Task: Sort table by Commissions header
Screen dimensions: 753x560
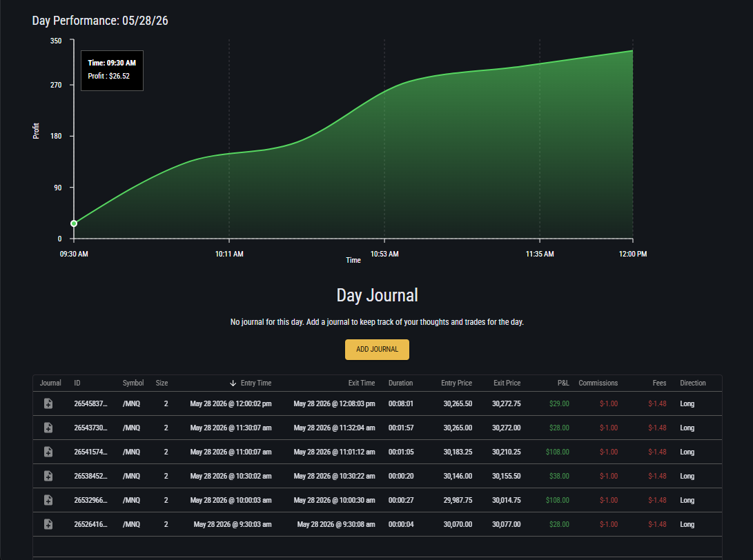Action: [598, 383]
